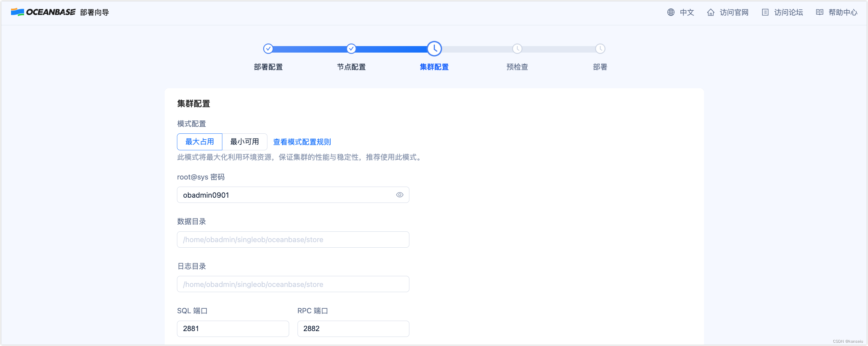Click the 节点配置 step label
Screen dimensions: 868x346
tap(351, 67)
